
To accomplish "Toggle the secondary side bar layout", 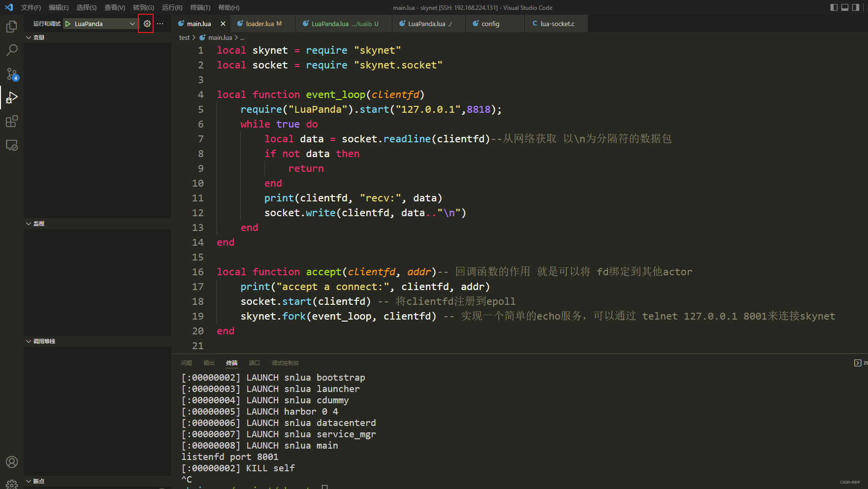I will [x=856, y=7].
